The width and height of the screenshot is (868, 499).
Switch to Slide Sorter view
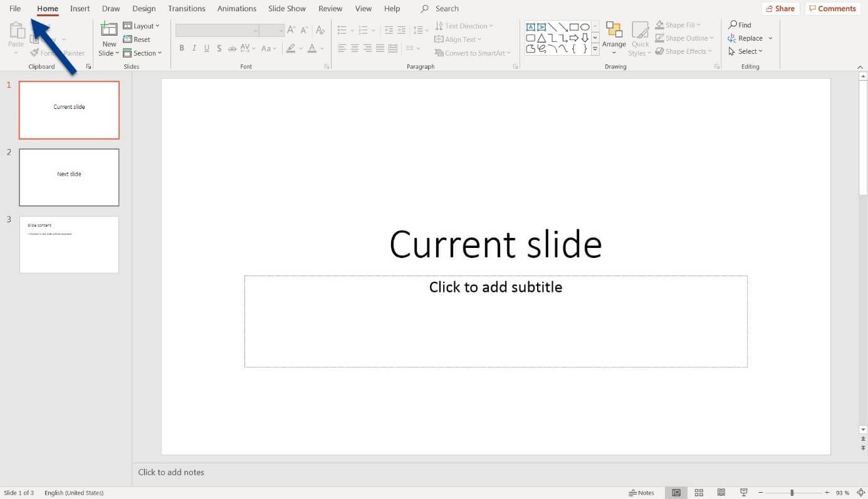(699, 493)
